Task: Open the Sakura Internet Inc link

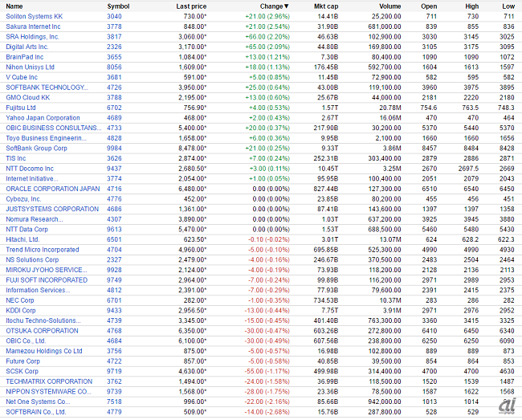Action: coord(33,27)
